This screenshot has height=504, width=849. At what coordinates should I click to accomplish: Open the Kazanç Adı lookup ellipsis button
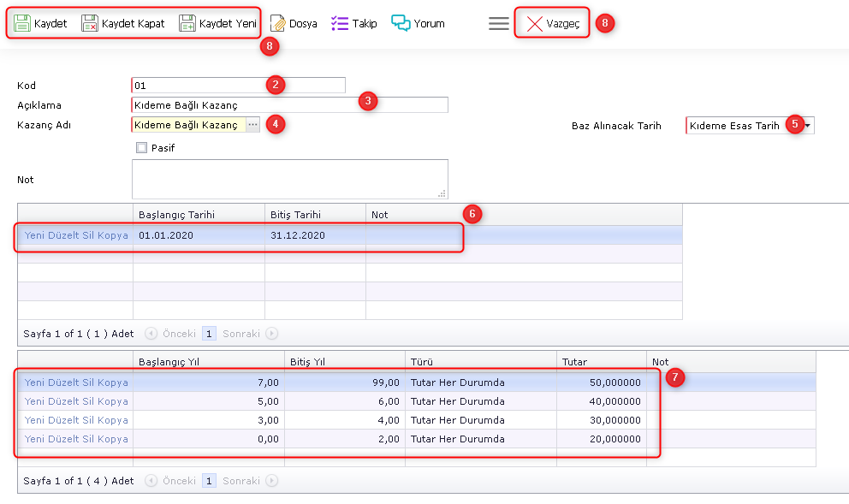(252, 125)
